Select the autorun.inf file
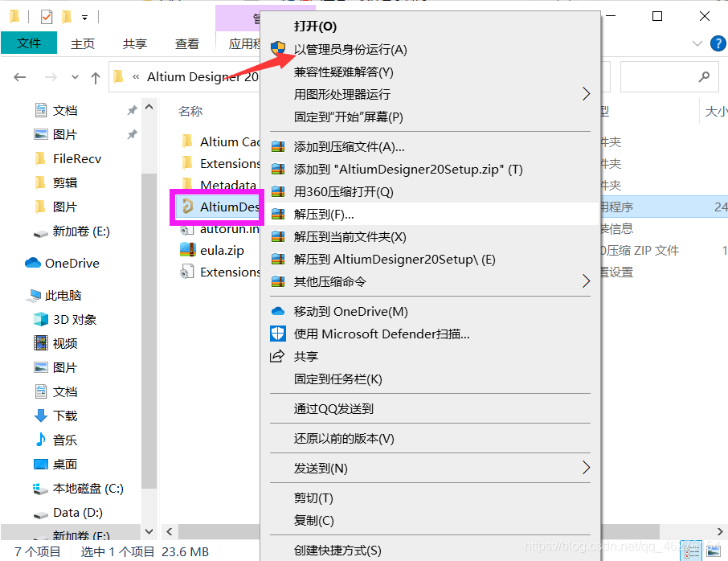Image resolution: width=728 pixels, height=561 pixels. [x=220, y=229]
